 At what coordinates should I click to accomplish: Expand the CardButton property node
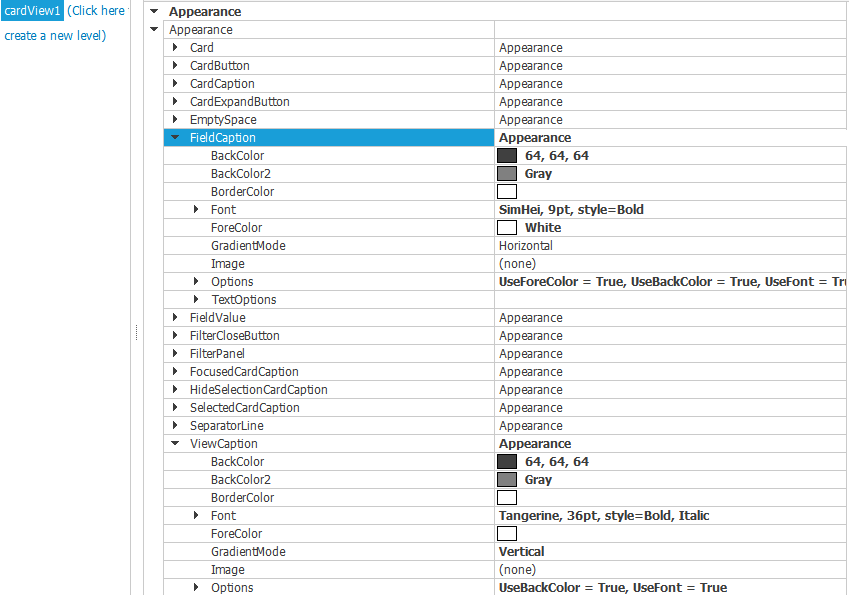coord(175,66)
